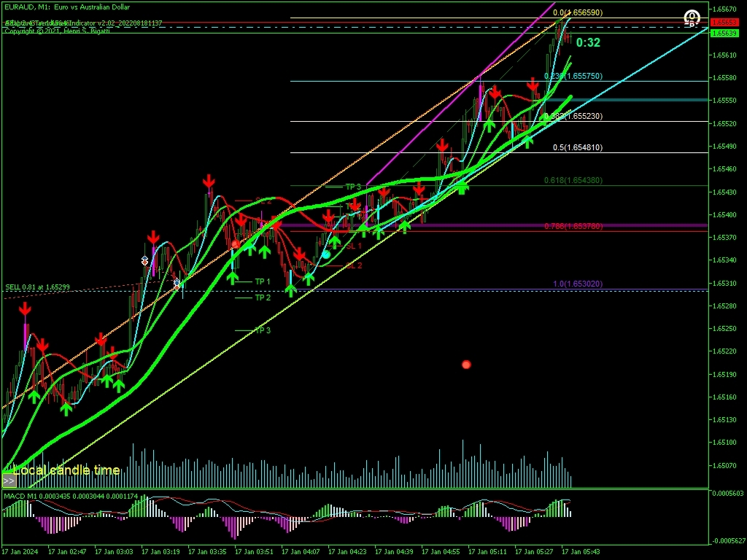The width and height of the screenshot is (747, 560).
Task: Click the MACD M1 indicator label
Action: [x=71, y=496]
